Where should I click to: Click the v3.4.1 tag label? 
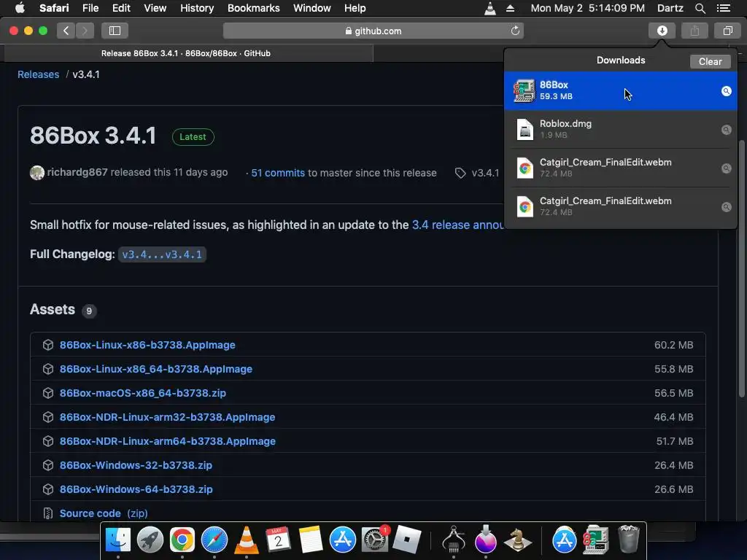click(485, 173)
